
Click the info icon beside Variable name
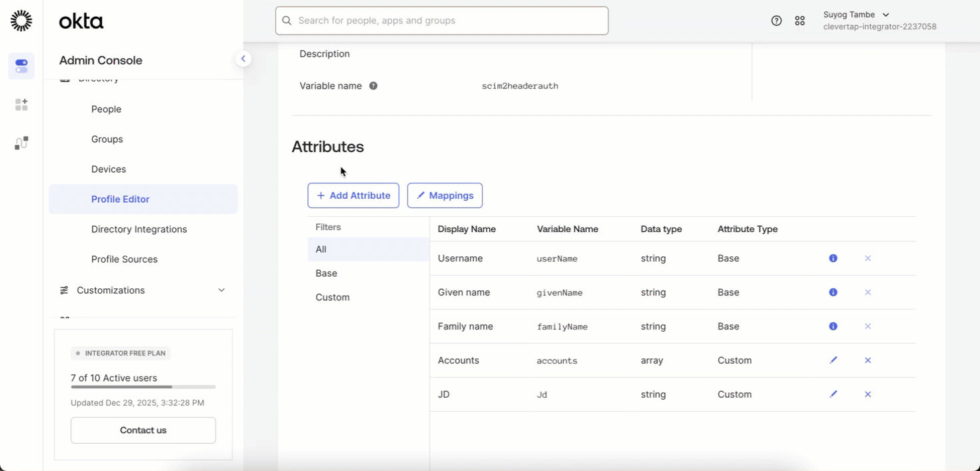click(x=373, y=85)
